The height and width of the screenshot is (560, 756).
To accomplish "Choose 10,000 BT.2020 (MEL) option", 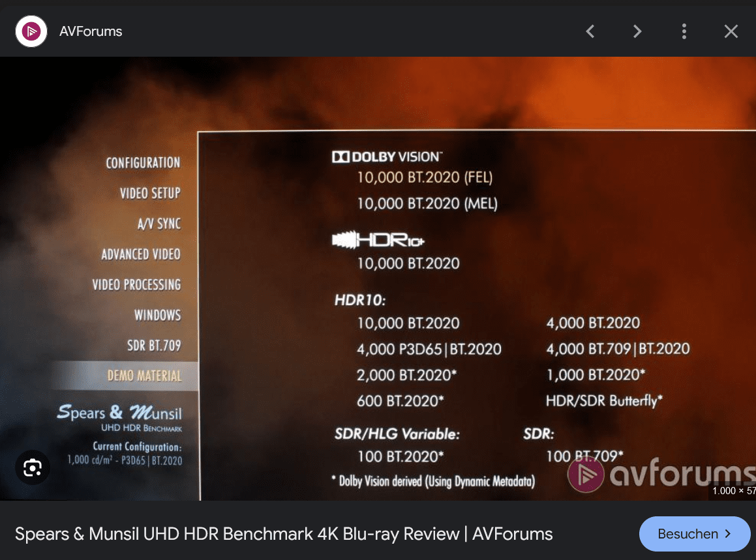I will [x=427, y=203].
